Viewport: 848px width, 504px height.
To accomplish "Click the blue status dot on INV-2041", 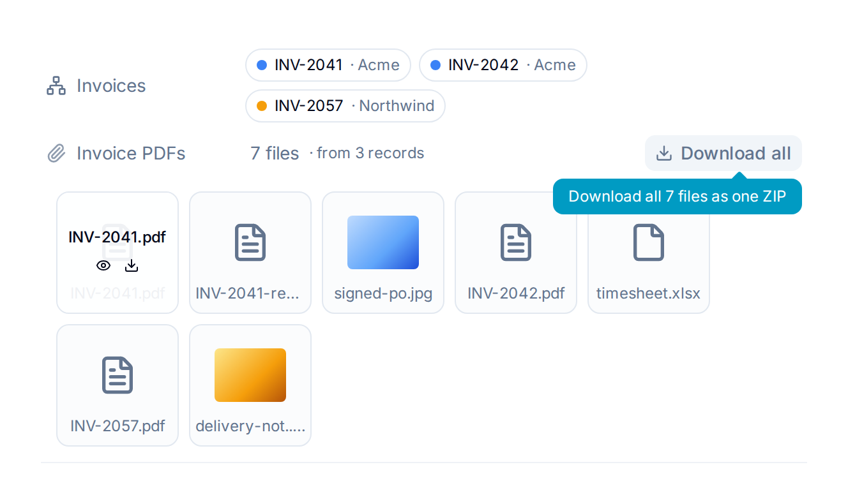I will click(x=261, y=65).
